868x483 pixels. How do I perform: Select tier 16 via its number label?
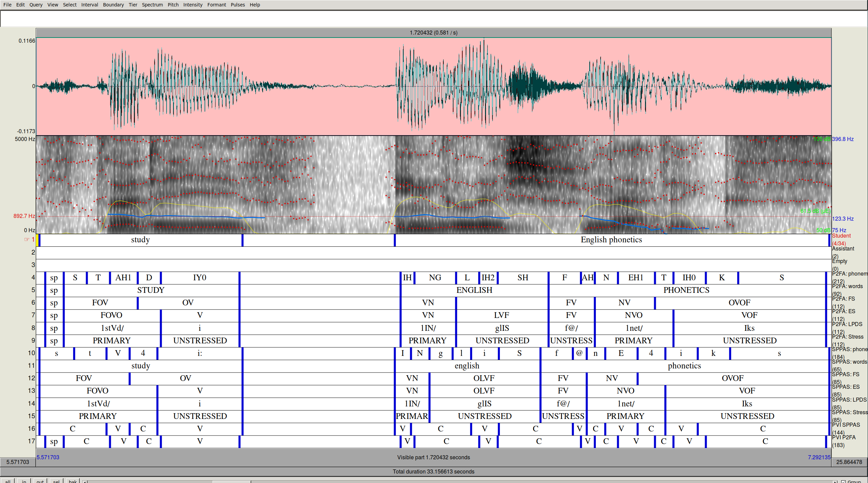point(32,428)
